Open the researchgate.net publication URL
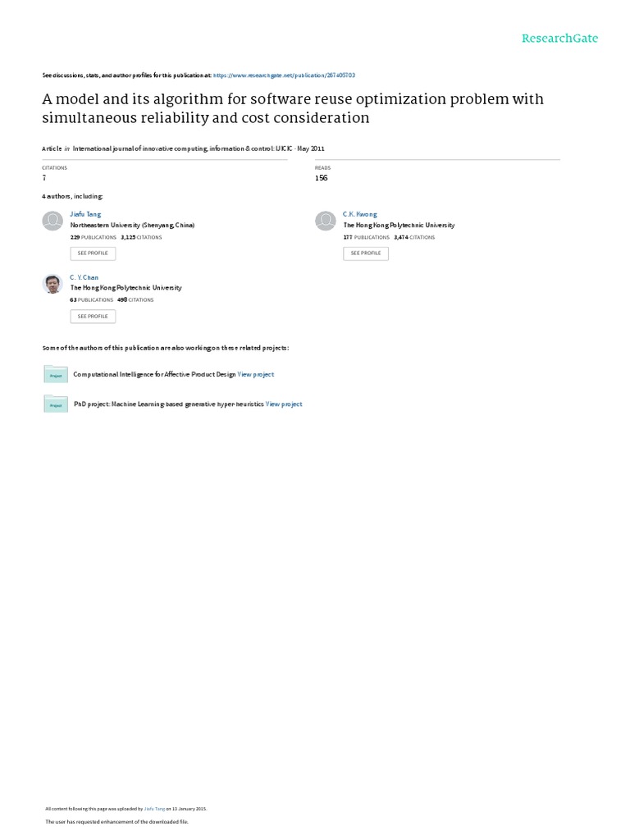 click(284, 75)
